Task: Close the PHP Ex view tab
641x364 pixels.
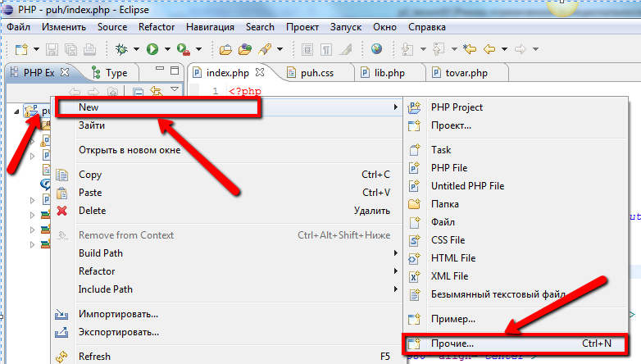Action: pos(65,72)
